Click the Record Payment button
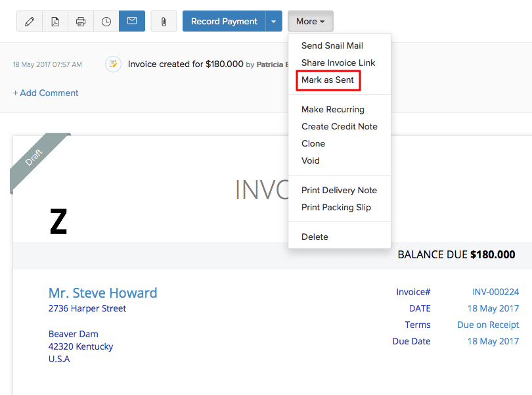532x395 pixels. tap(224, 21)
